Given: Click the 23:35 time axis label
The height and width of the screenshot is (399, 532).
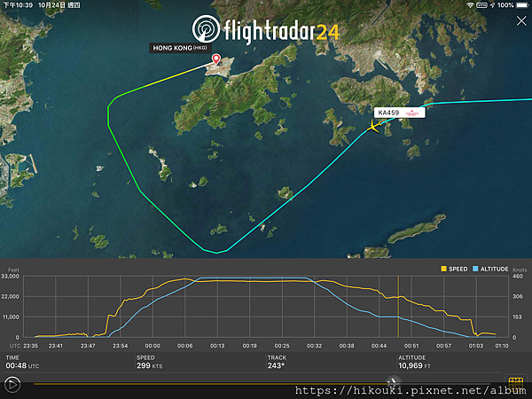Looking at the screenshot, I should pyautogui.click(x=31, y=346).
